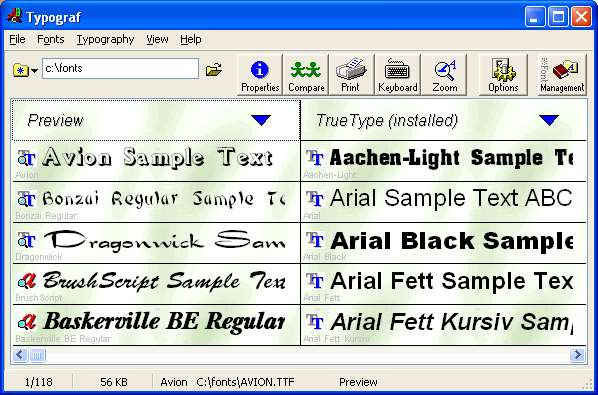The image size is (598, 395).
Task: Open the Properties toolbar button
Action: tap(260, 75)
